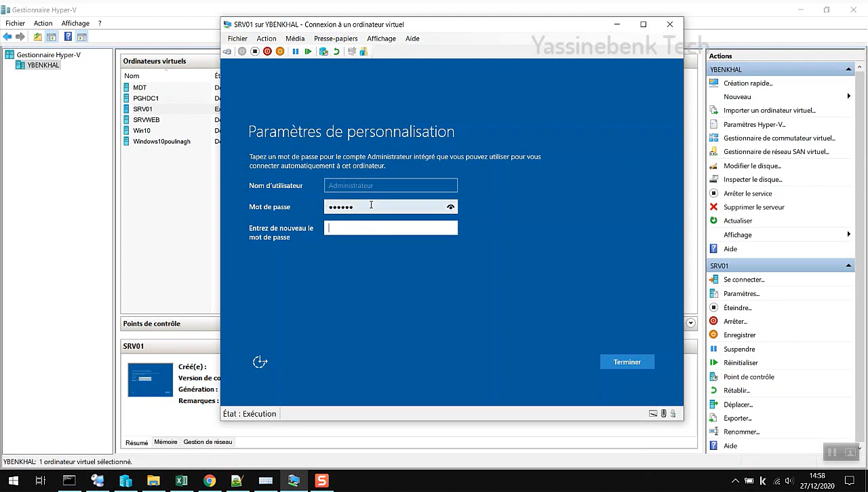Click the Up folder icon in Hyper-V Manager toolbar
868x492 pixels.
37,37
